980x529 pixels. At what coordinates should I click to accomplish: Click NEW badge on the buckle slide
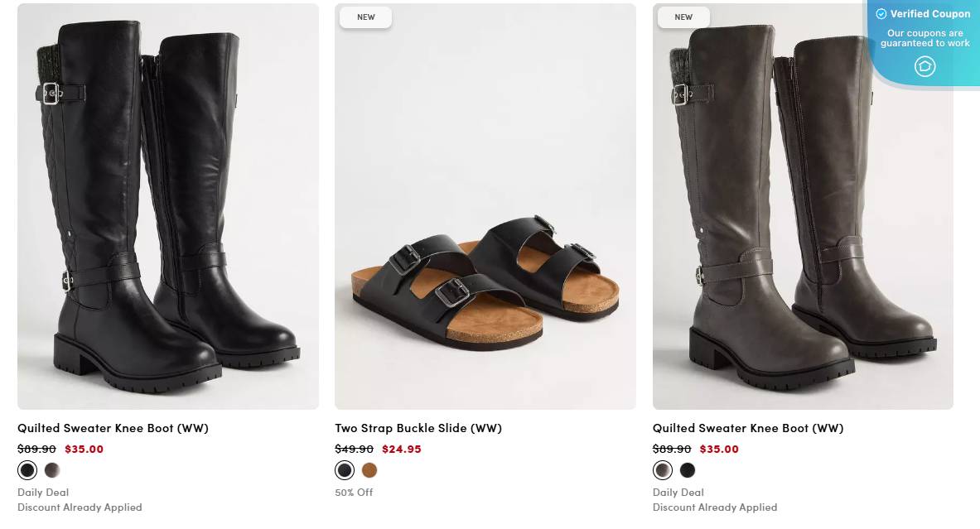click(366, 17)
